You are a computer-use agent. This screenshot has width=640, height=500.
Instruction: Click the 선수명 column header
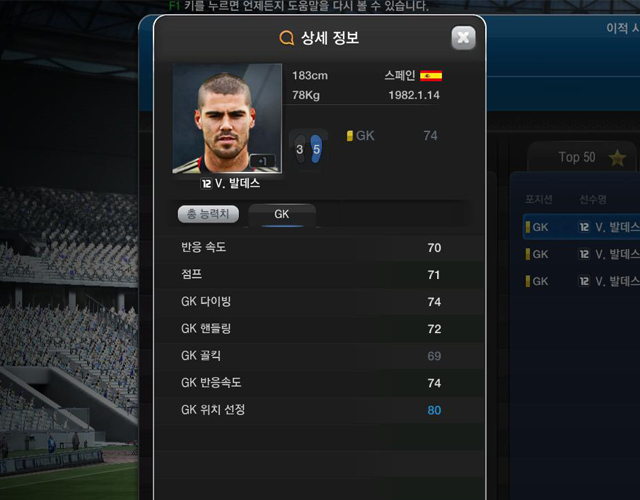(x=593, y=200)
